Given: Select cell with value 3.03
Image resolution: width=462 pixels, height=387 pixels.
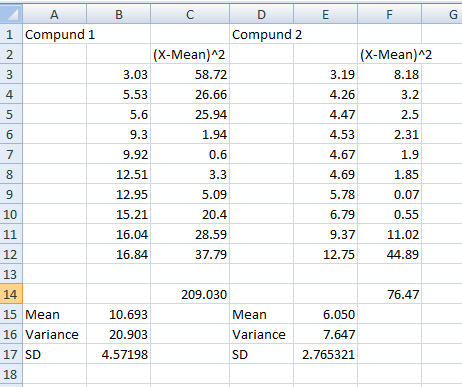Looking at the screenshot, I should (118, 74).
